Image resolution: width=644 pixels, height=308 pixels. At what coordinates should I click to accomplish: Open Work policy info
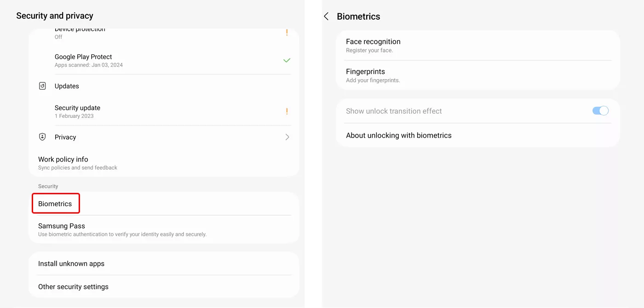point(63,159)
